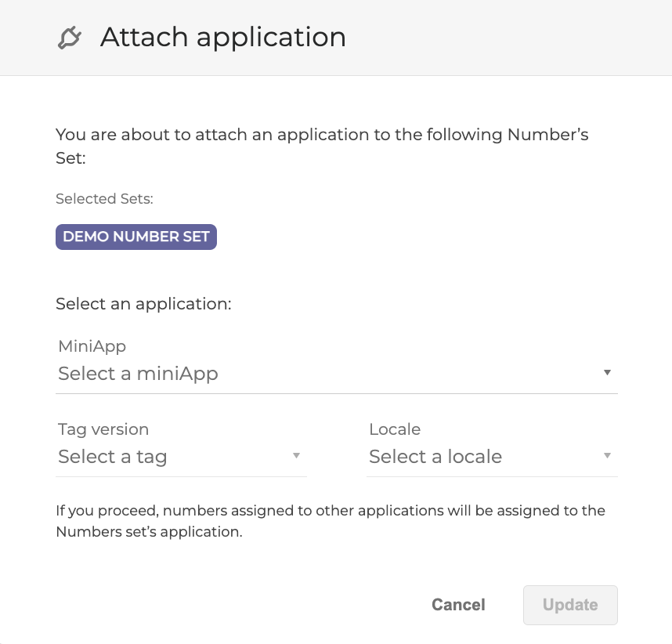Click the Locale field label

click(x=395, y=429)
